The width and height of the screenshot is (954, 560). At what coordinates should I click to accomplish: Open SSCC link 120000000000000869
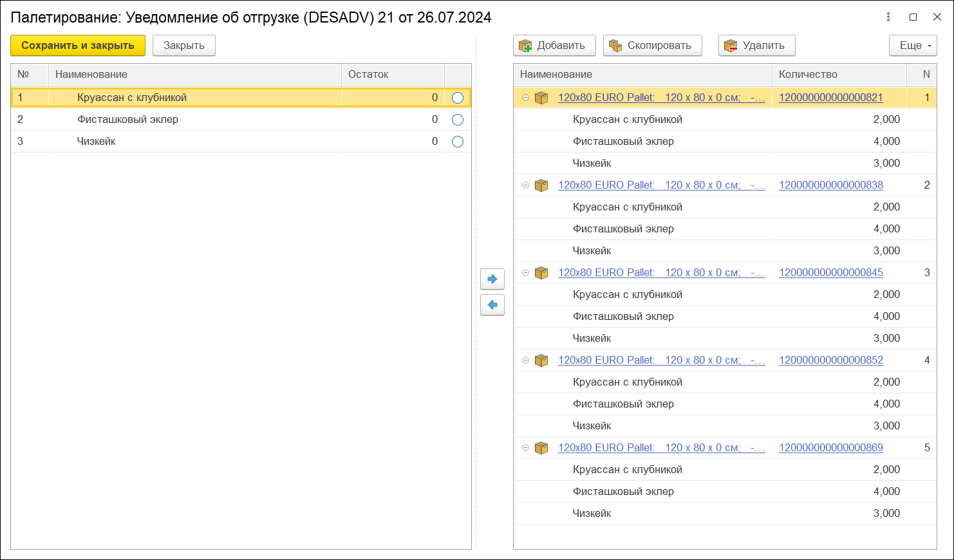(831, 447)
